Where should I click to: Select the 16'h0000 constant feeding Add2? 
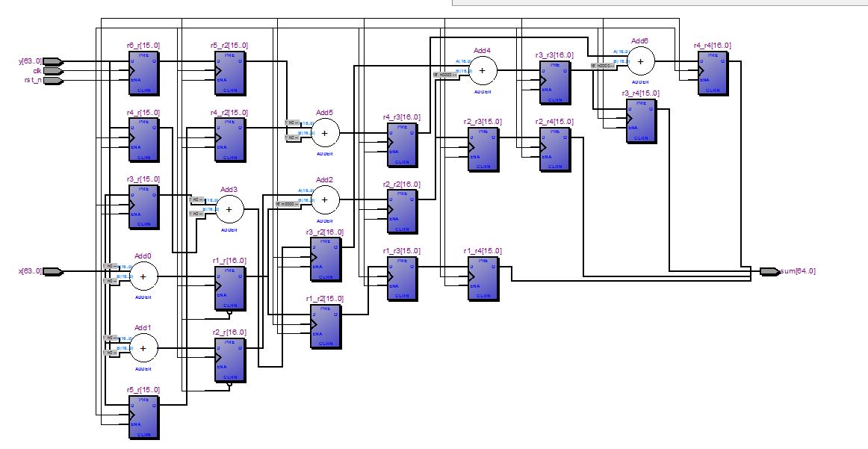[288, 204]
